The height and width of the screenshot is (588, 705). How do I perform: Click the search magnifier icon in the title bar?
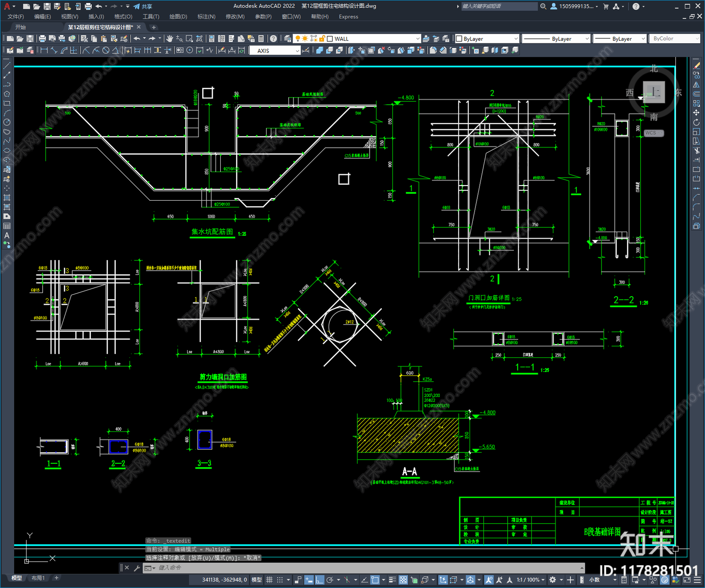[543, 6]
